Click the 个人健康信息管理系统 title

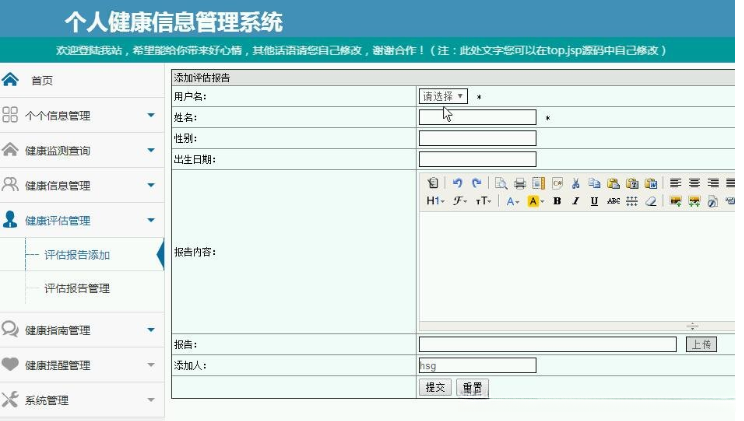click(174, 22)
